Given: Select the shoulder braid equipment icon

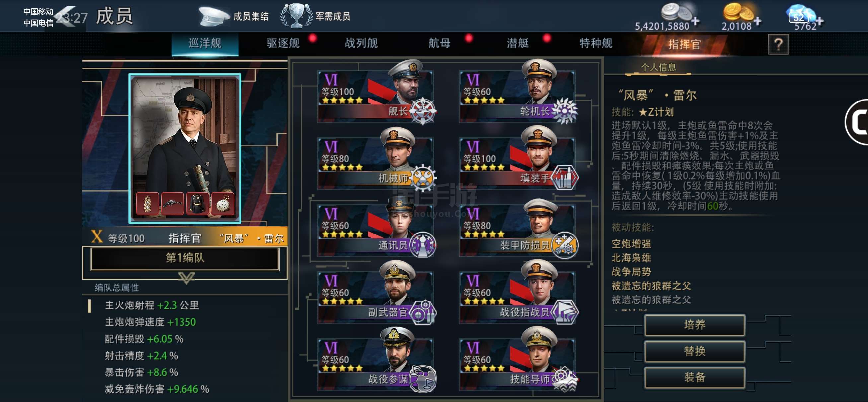Looking at the screenshot, I should (147, 204).
